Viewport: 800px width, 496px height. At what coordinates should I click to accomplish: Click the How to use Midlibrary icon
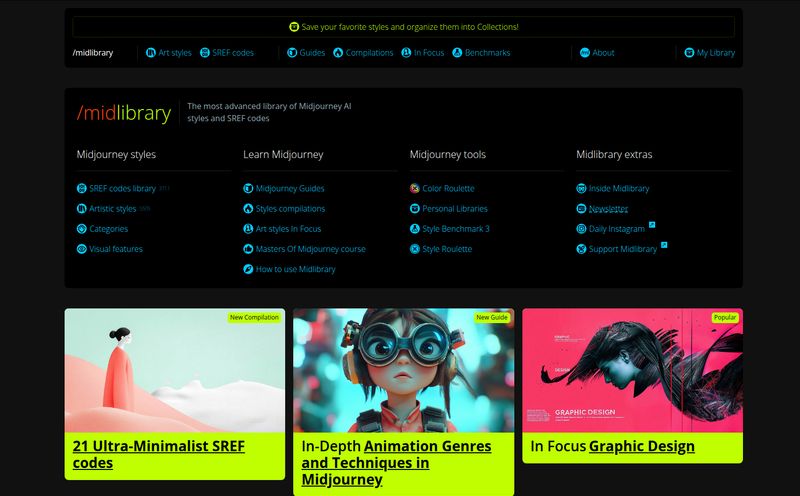point(248,269)
